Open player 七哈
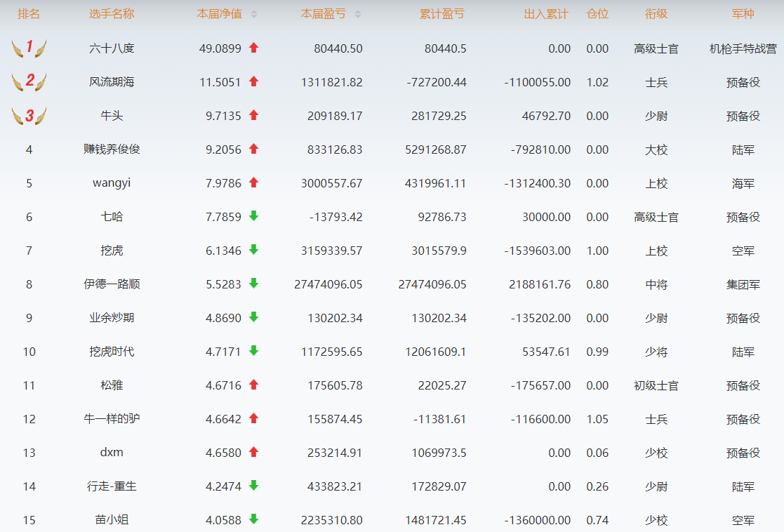Image resolution: width=784 pixels, height=532 pixels. [x=112, y=217]
